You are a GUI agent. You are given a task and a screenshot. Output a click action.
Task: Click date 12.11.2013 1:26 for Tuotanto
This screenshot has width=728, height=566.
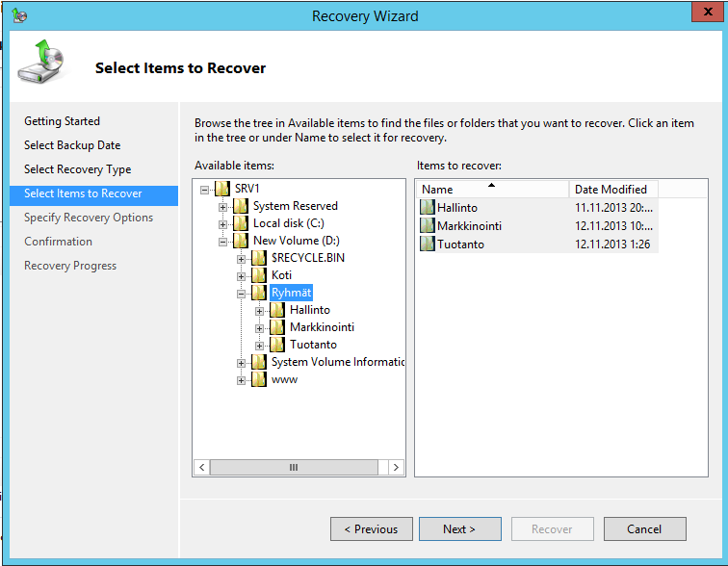(x=612, y=244)
